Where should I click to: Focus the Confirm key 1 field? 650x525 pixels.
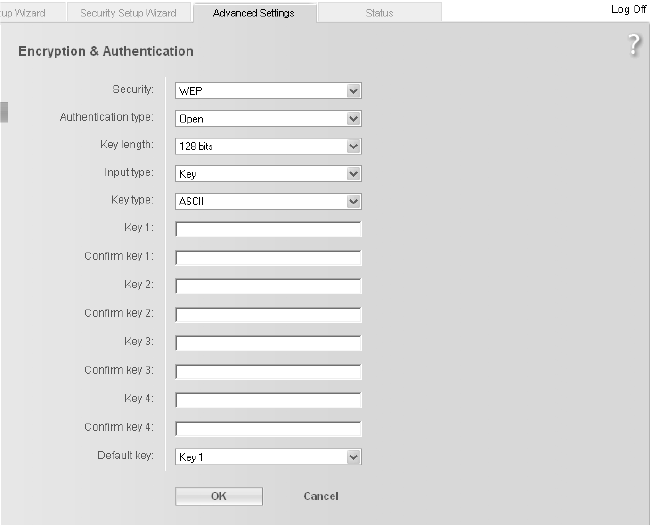click(267, 257)
